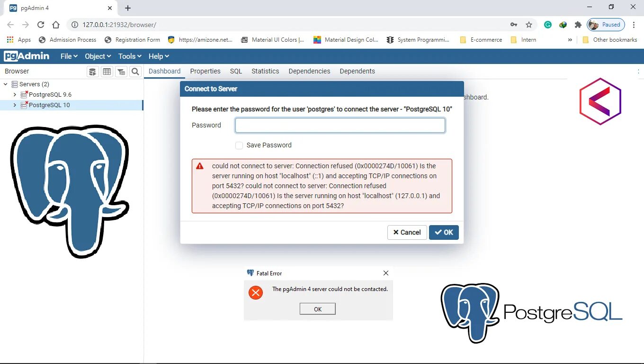Open the Material UI Colors bookmark
This screenshot has height=364, width=644.
273,40
